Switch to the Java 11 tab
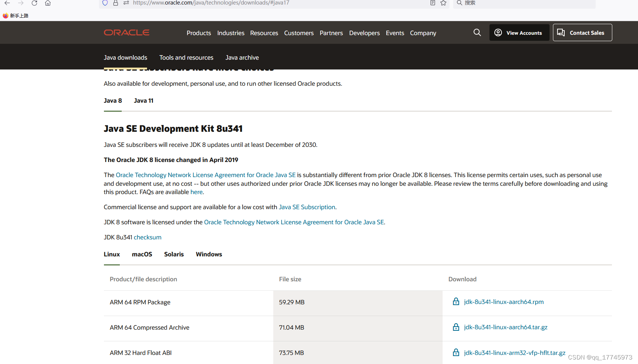Viewport: 638px width, 364px height. pyautogui.click(x=144, y=100)
